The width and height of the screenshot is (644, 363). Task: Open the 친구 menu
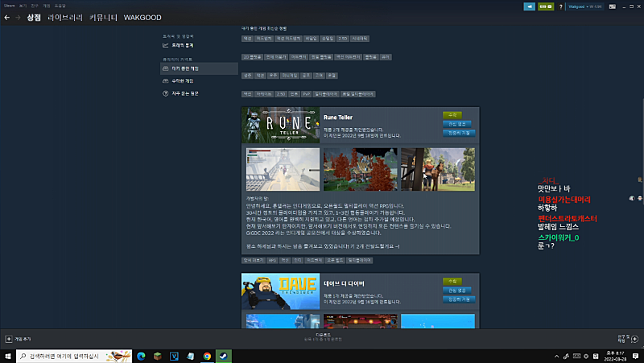(35, 6)
